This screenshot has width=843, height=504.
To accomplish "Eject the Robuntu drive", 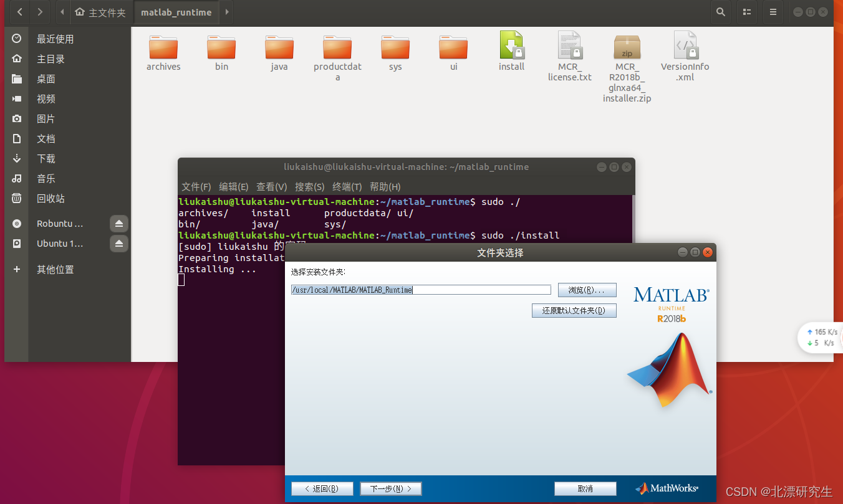I will pyautogui.click(x=119, y=224).
